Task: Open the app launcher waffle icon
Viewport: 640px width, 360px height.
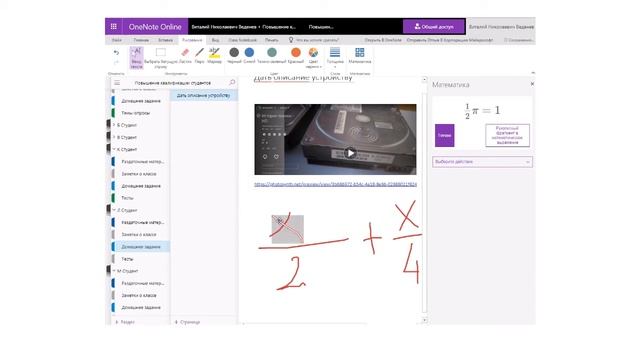Action: click(x=113, y=27)
